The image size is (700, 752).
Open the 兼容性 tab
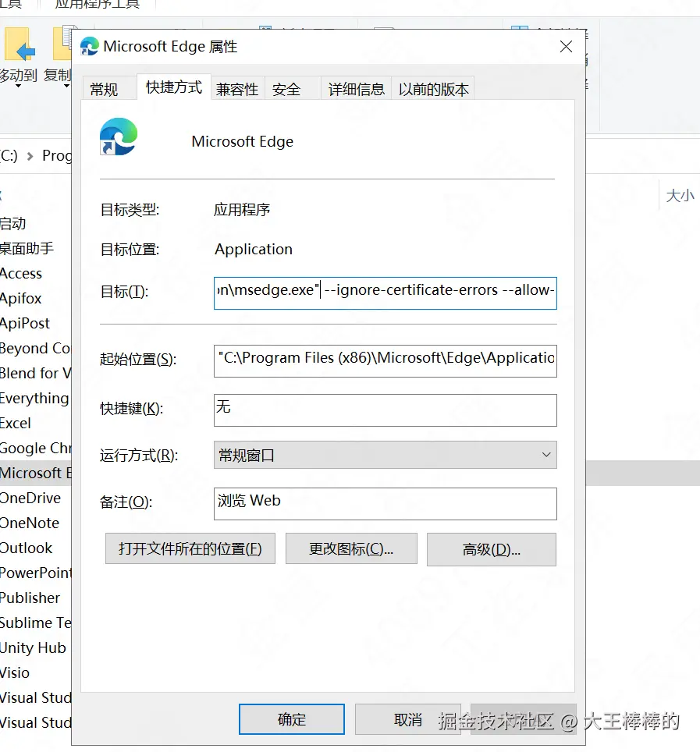(237, 89)
